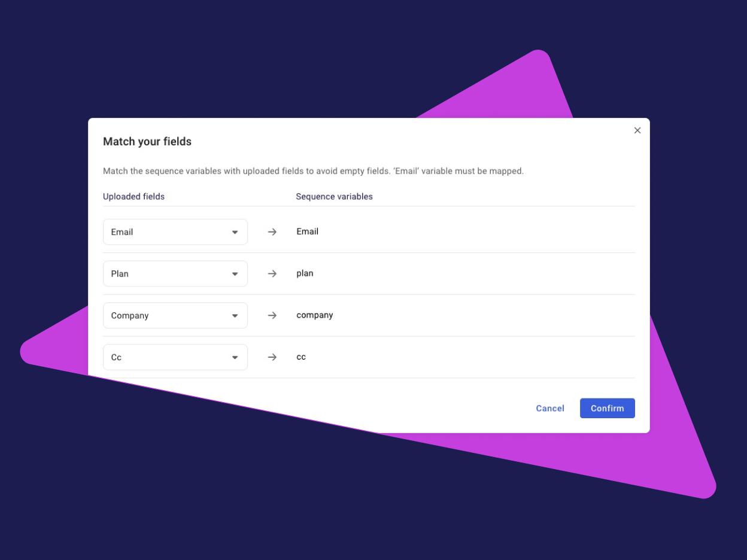
Task: Click the chevron on the Company dropdown
Action: coord(235,315)
